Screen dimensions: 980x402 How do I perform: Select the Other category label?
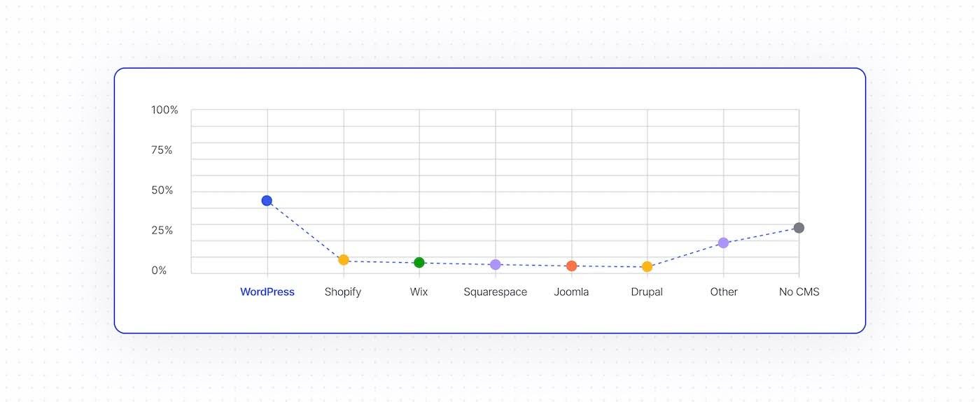(x=724, y=292)
